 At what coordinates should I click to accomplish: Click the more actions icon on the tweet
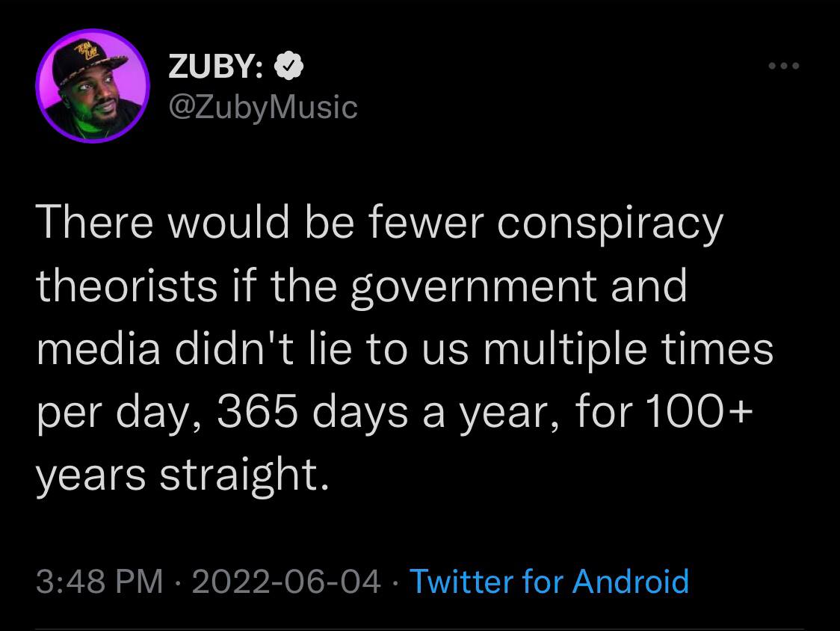[x=783, y=66]
